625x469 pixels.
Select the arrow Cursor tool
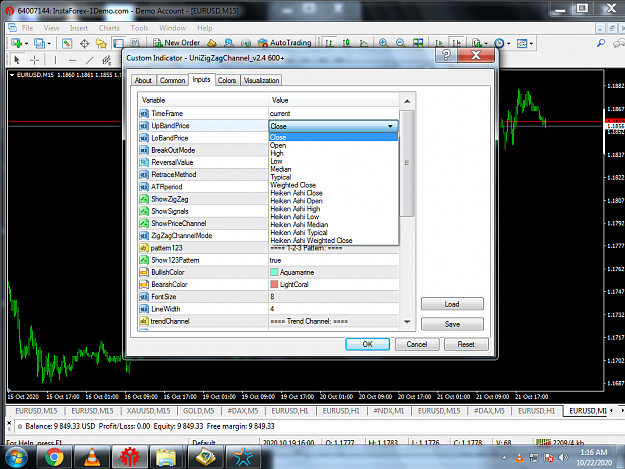[x=17, y=60]
